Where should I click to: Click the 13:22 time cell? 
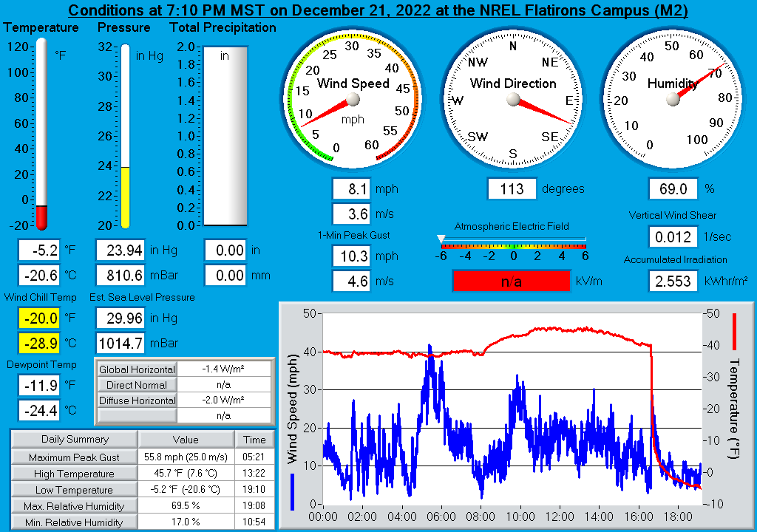254,473
